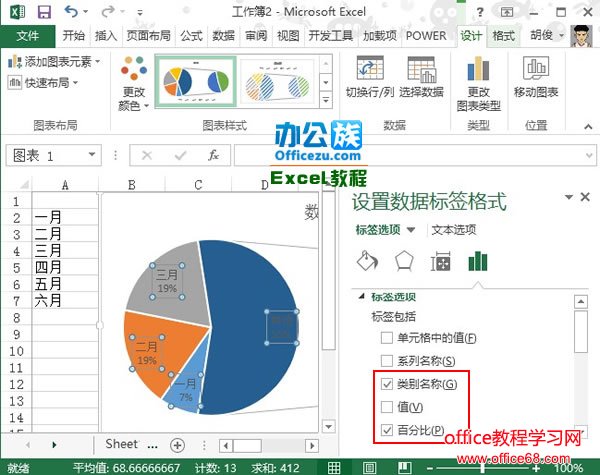Image resolution: width=600 pixels, height=475 pixels.
Task: Switch to 文本选项 in the format pane
Action: (x=453, y=230)
